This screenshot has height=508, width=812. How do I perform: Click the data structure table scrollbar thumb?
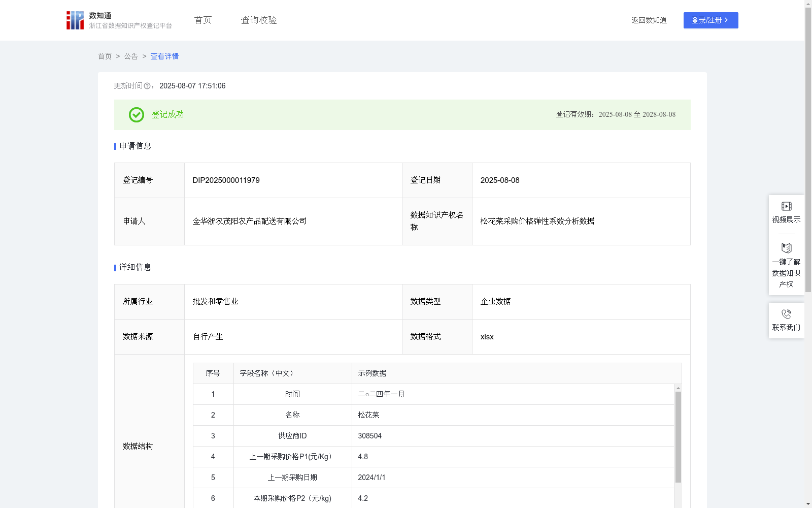tap(678, 437)
